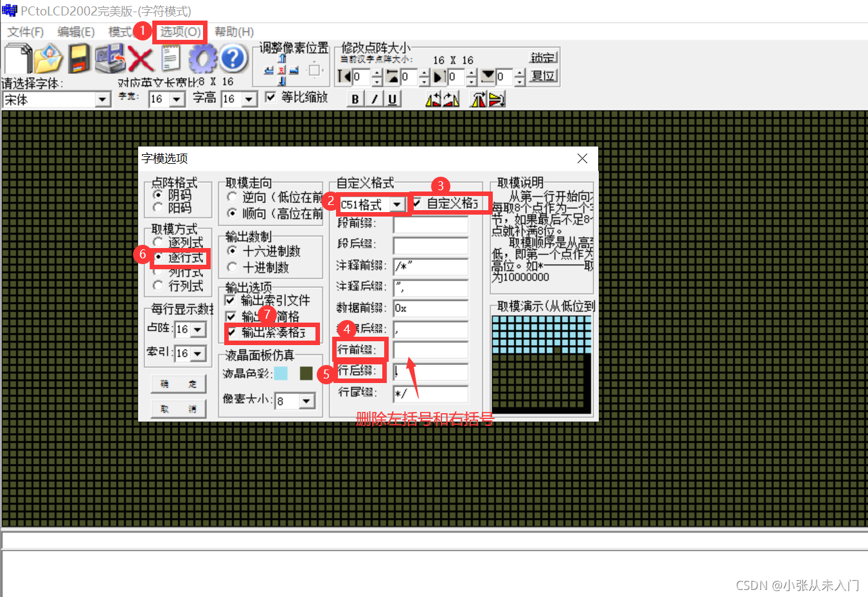Click the gear settings icon
This screenshot has height=597, width=868.
click(202, 58)
